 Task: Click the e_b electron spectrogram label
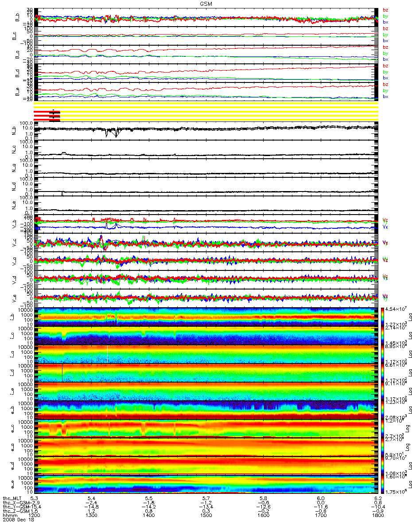coord(12,410)
